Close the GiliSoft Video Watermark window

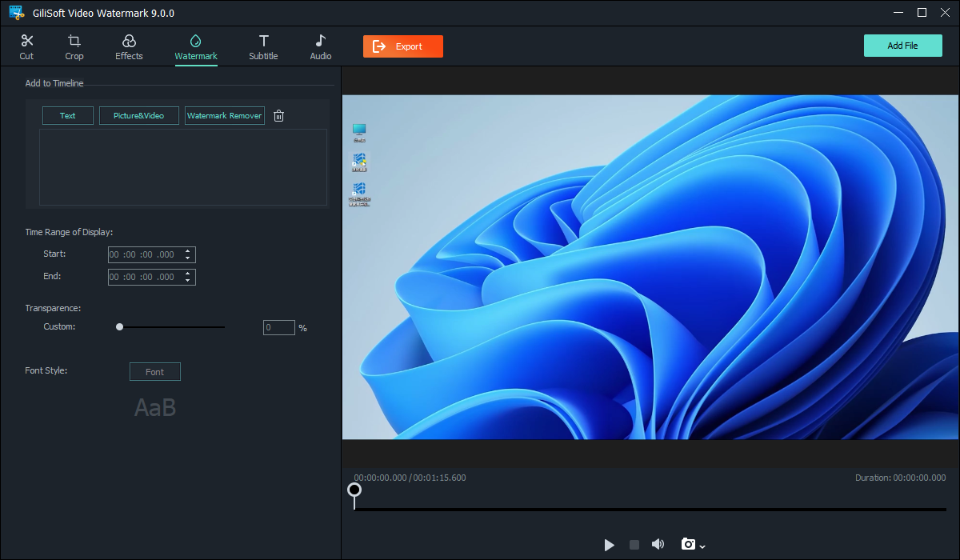(x=944, y=13)
